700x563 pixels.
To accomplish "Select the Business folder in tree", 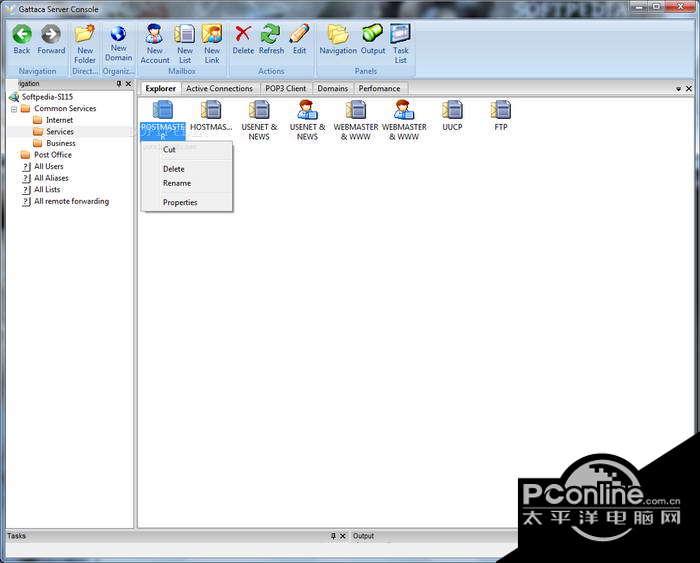I will tap(61, 143).
